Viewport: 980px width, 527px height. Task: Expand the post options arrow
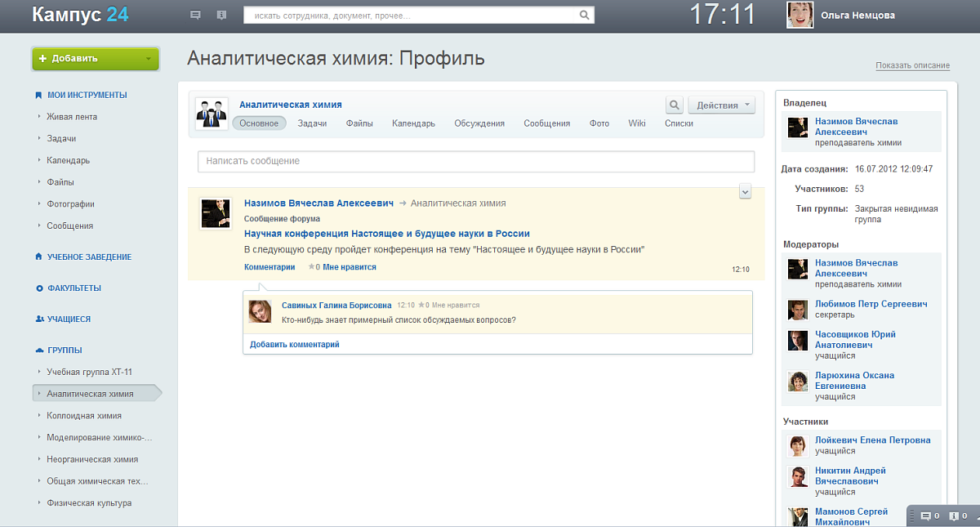[744, 191]
